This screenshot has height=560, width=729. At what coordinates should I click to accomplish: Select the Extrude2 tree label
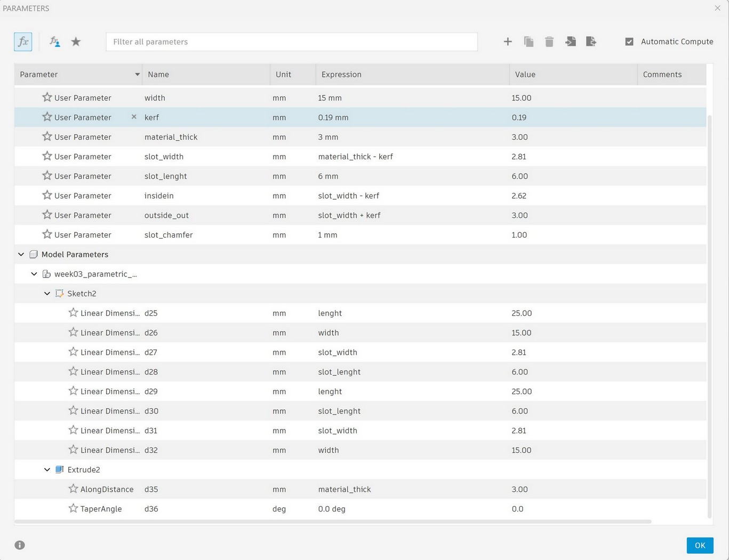click(x=84, y=469)
